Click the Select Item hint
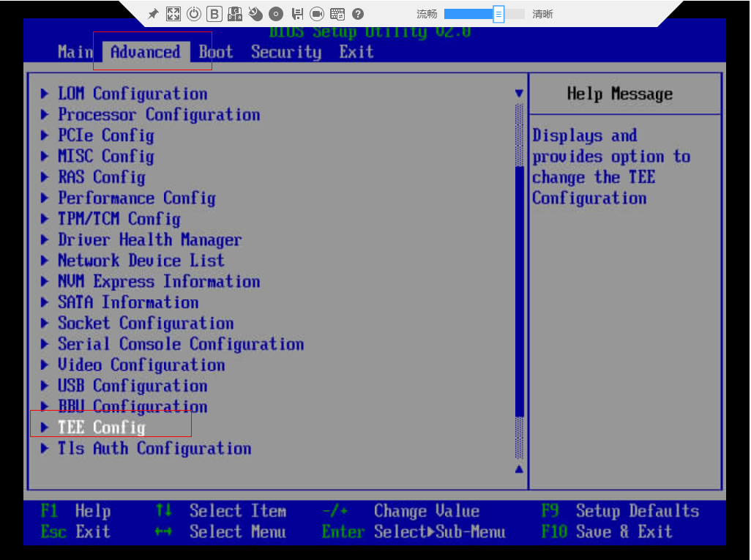 click(221, 511)
